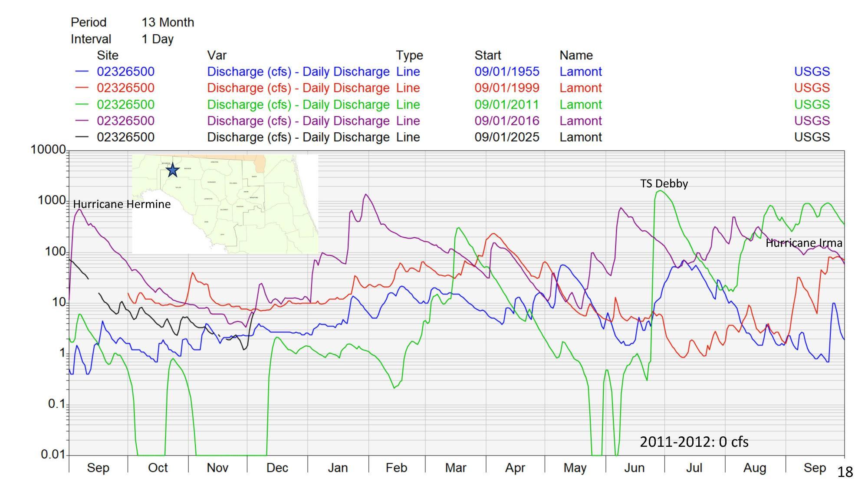Click the Sep axis label
This screenshot has height=488, width=868.
(x=99, y=468)
